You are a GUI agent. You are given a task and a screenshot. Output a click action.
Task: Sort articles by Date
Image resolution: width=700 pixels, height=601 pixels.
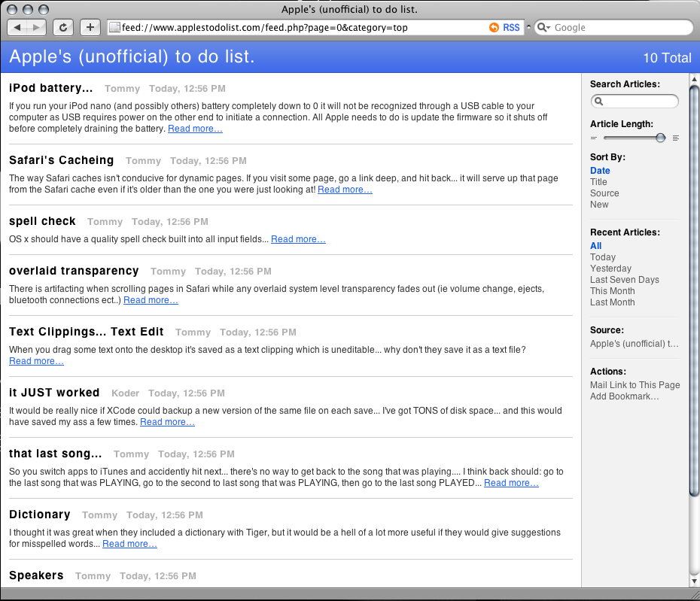point(600,171)
